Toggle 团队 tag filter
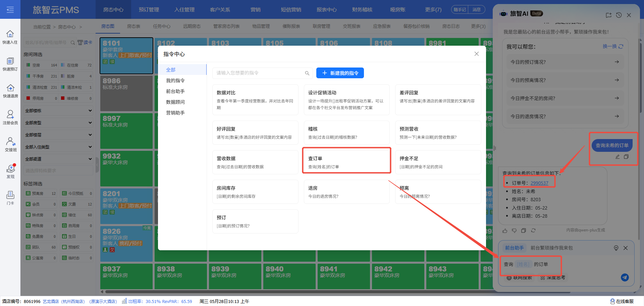 tap(41, 247)
